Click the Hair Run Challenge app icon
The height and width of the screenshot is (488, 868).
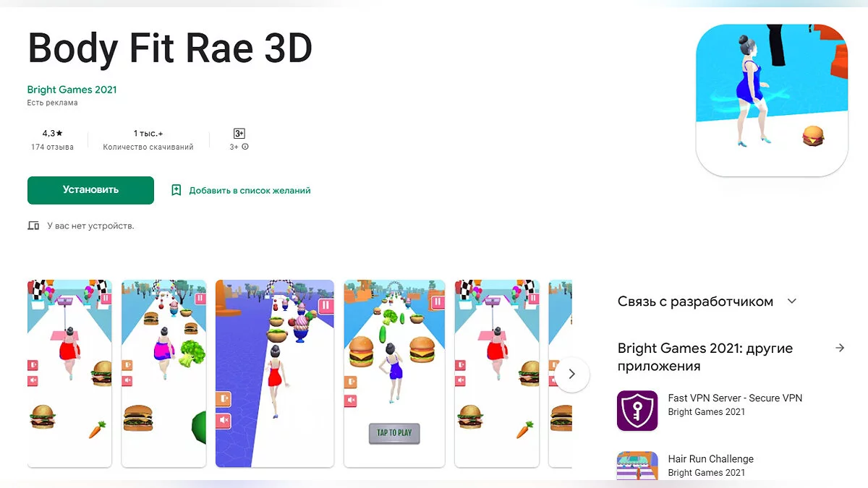coord(637,466)
